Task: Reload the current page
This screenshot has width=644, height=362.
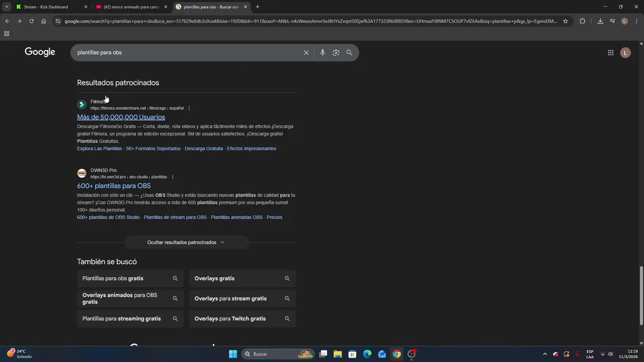Action: [x=31, y=21]
